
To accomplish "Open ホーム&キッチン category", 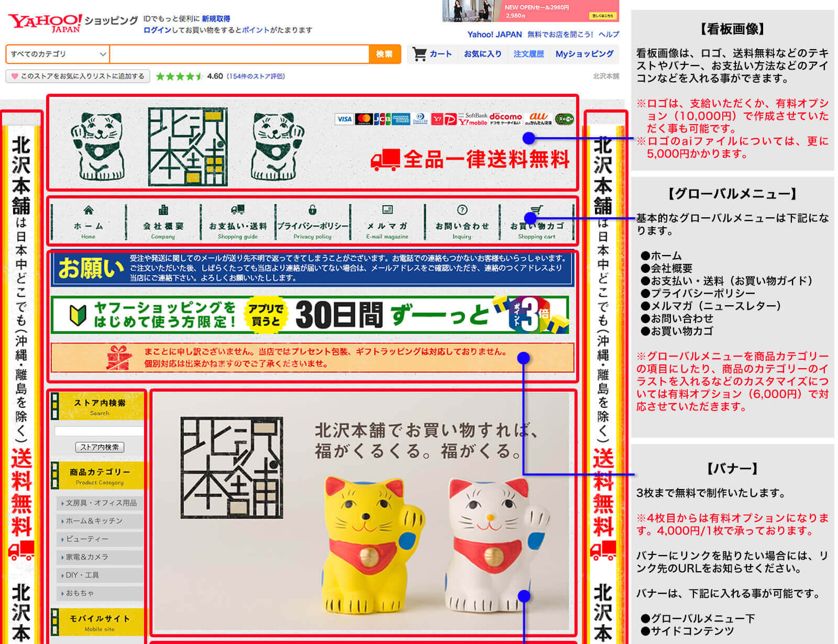I will point(100,521).
